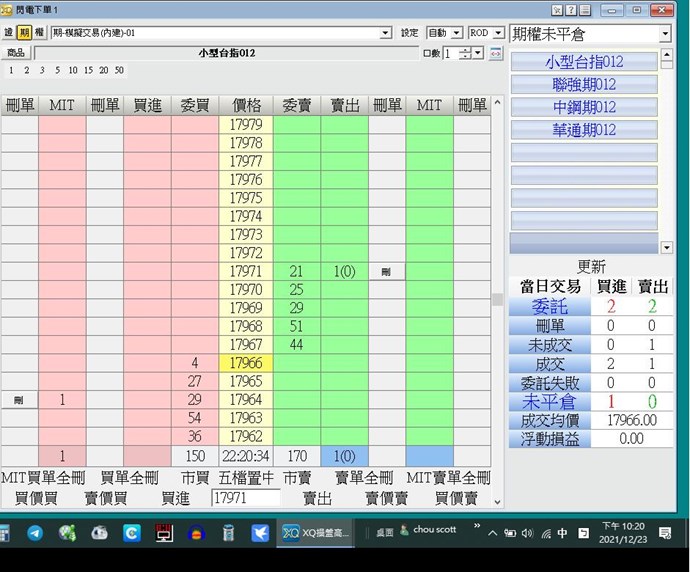Viewport: 690px width, 572px height.
Task: Open Telegram from the taskbar
Action: point(35,533)
